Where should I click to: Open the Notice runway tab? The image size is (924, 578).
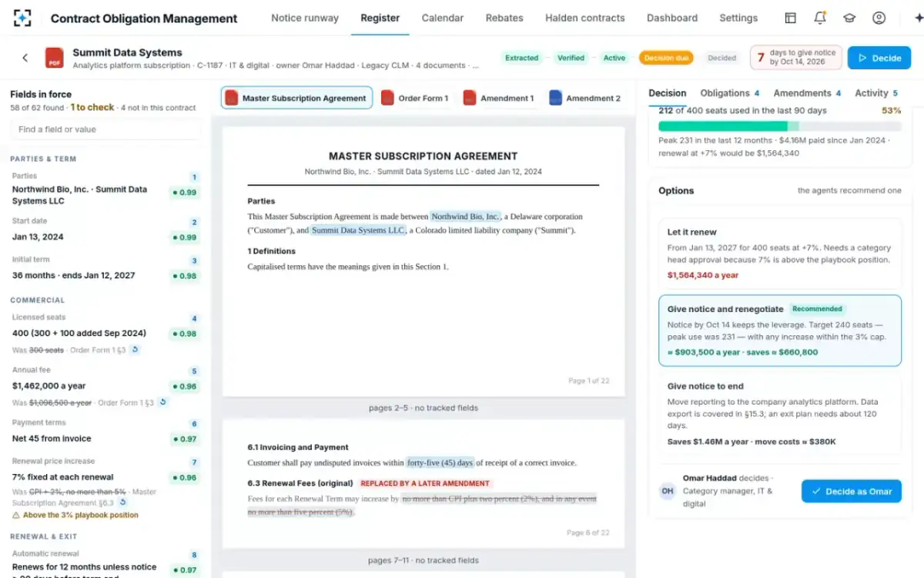(x=305, y=18)
